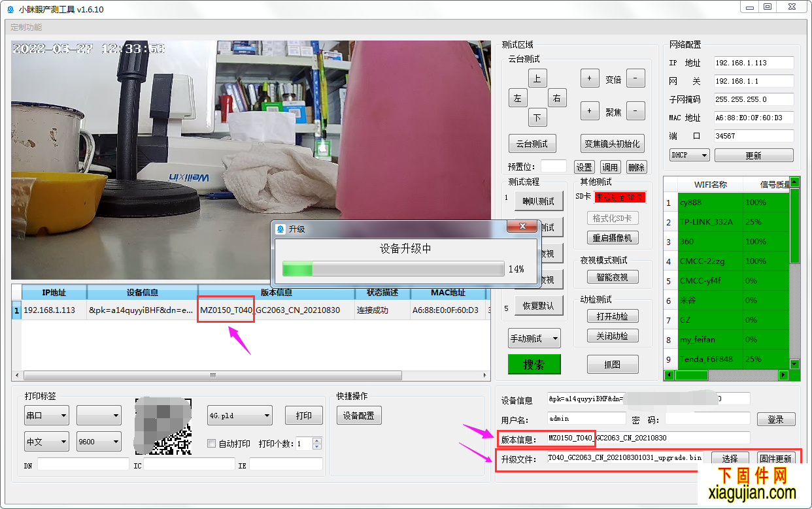This screenshot has height=509, width=812.
Task: Close the 升级 upgrade progress dialog
Action: (x=522, y=227)
